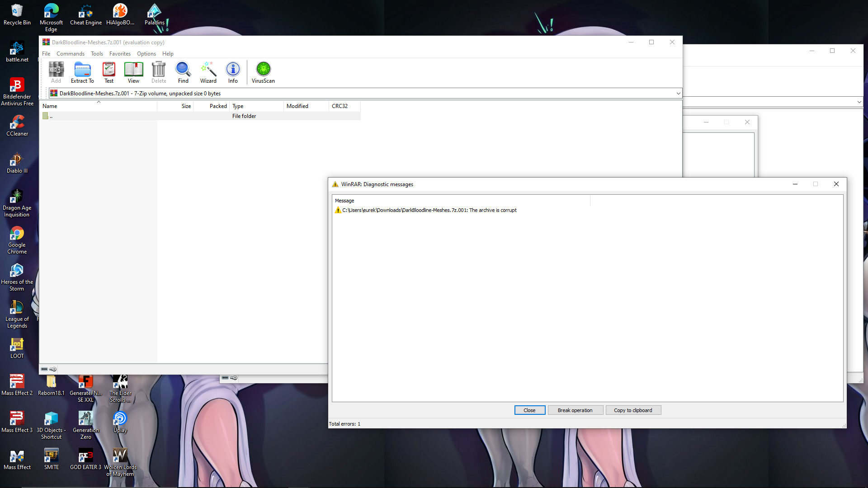The height and width of the screenshot is (488, 868).
Task: Open Dragon Age Inquisition shortcut
Action: 17,203
